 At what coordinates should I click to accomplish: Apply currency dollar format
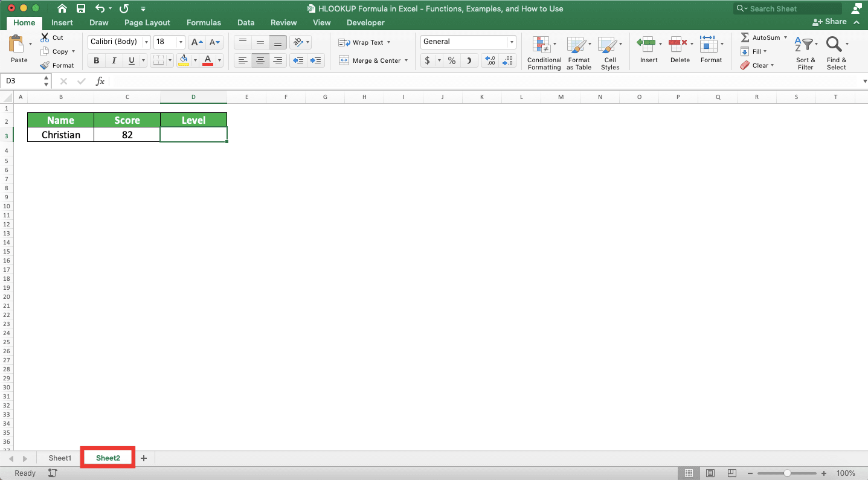(x=428, y=60)
